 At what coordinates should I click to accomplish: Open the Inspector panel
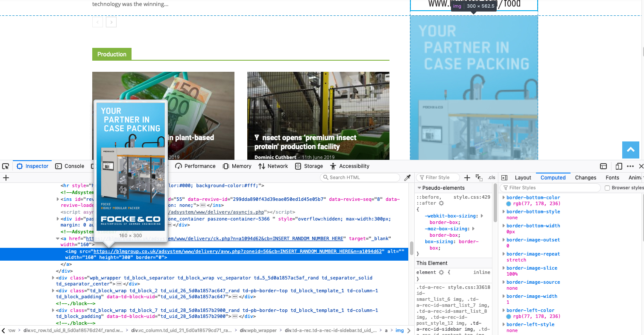point(32,166)
